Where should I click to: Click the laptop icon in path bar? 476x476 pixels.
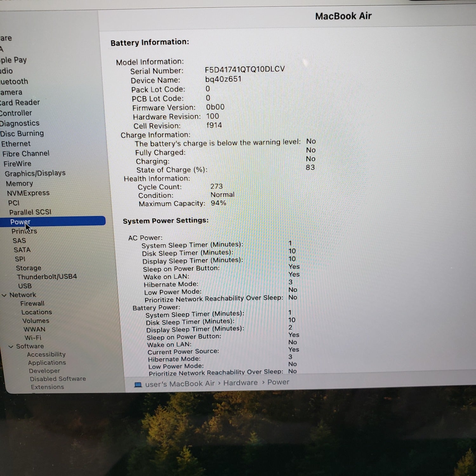point(138,385)
